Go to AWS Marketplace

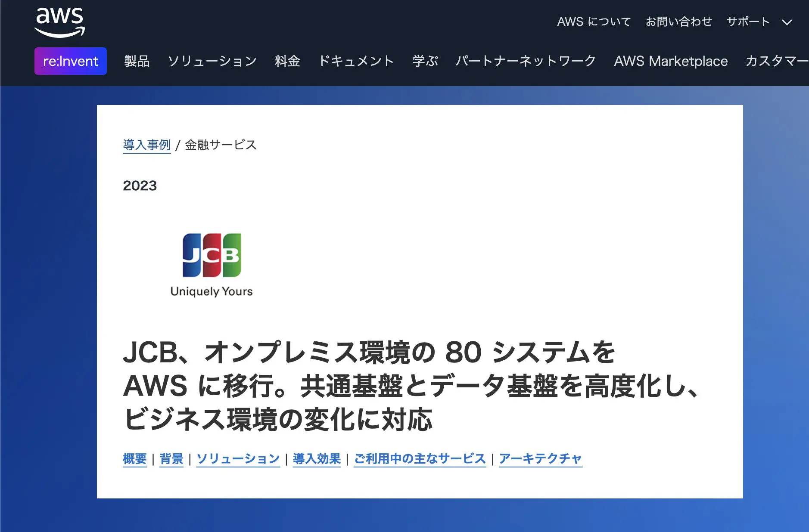[670, 61]
